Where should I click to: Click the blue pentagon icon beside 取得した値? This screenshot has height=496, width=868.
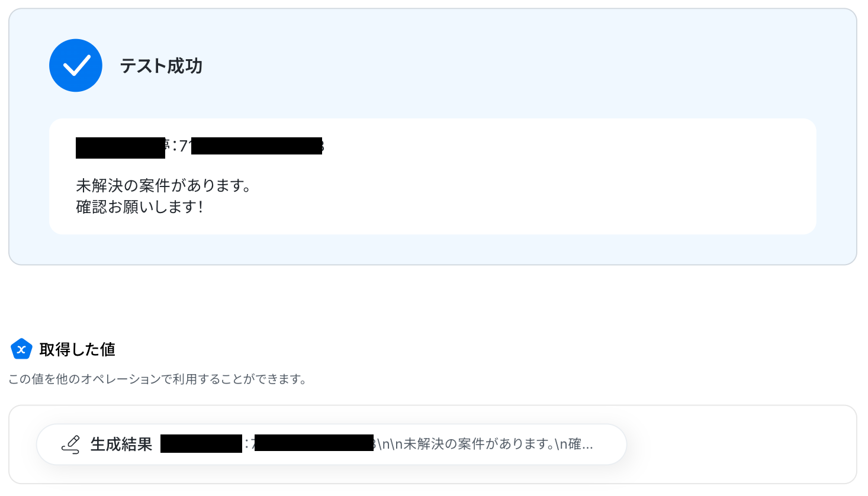21,349
